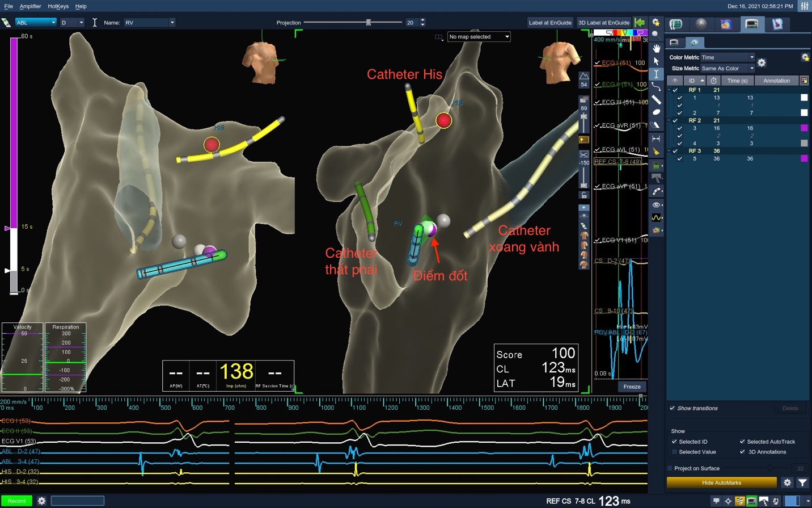
Task: Open the Amplifier menu
Action: tap(30, 6)
